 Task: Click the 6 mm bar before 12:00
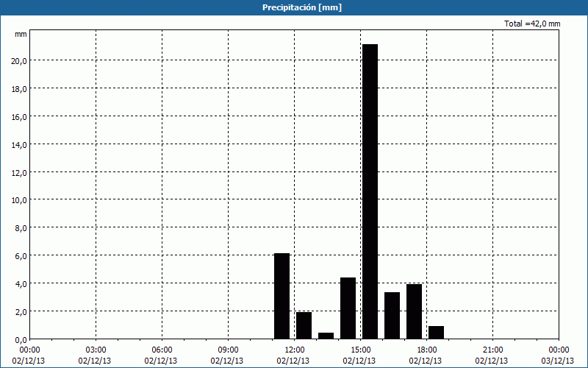coord(282,297)
